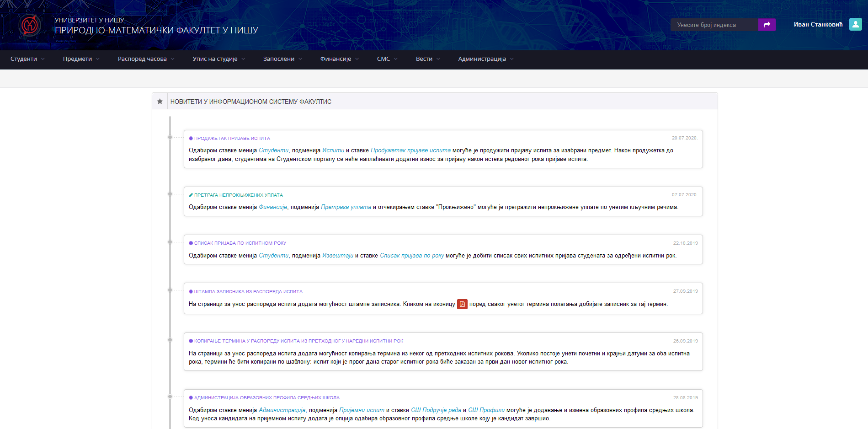This screenshot has height=429, width=868.
Task: Select the Упис на студије menu
Action: coord(218,59)
